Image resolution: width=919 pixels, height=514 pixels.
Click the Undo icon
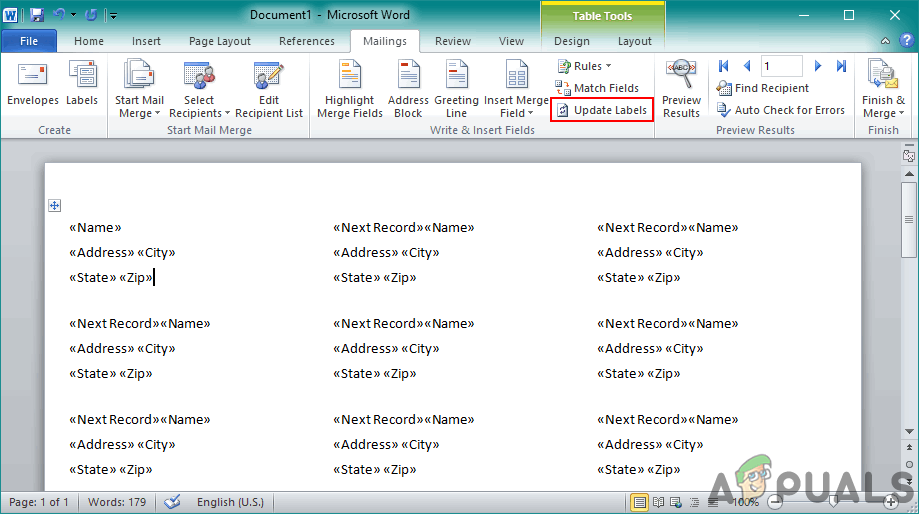point(59,15)
